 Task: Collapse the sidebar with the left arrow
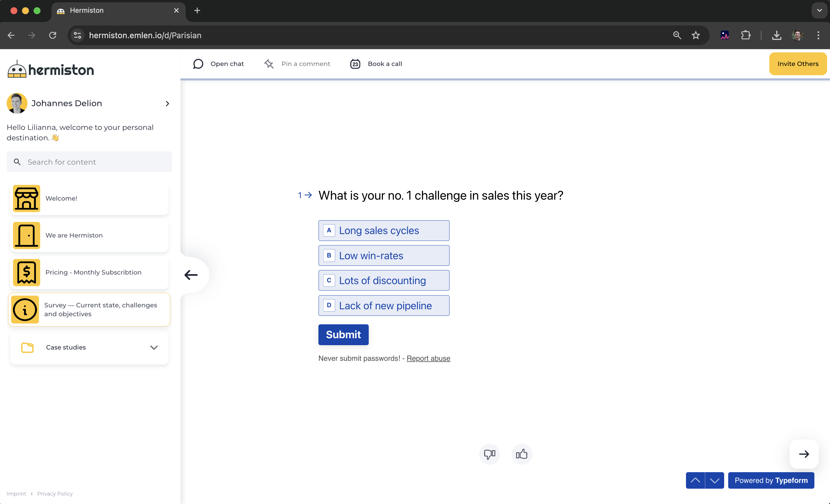pyautogui.click(x=191, y=275)
